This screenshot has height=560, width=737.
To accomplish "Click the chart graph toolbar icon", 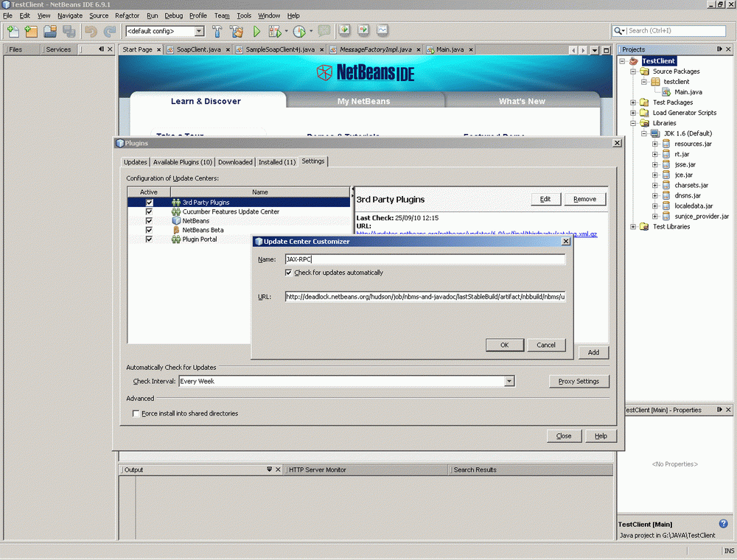I will 383,30.
